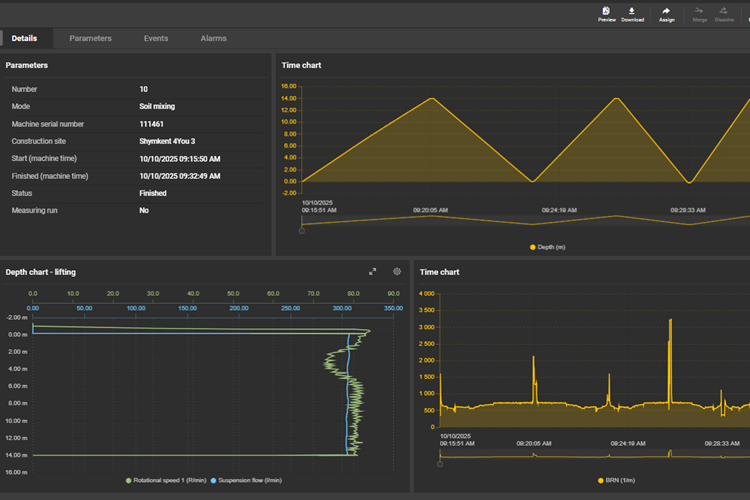750x500 pixels.
Task: Switch to the Parameters tab
Action: [90, 38]
